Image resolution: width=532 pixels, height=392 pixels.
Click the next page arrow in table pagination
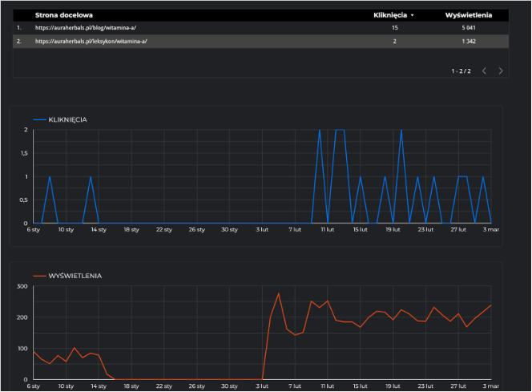(501, 71)
